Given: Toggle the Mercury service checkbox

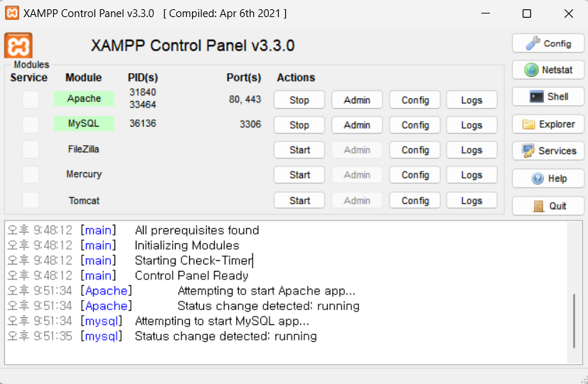Looking at the screenshot, I should point(31,174).
